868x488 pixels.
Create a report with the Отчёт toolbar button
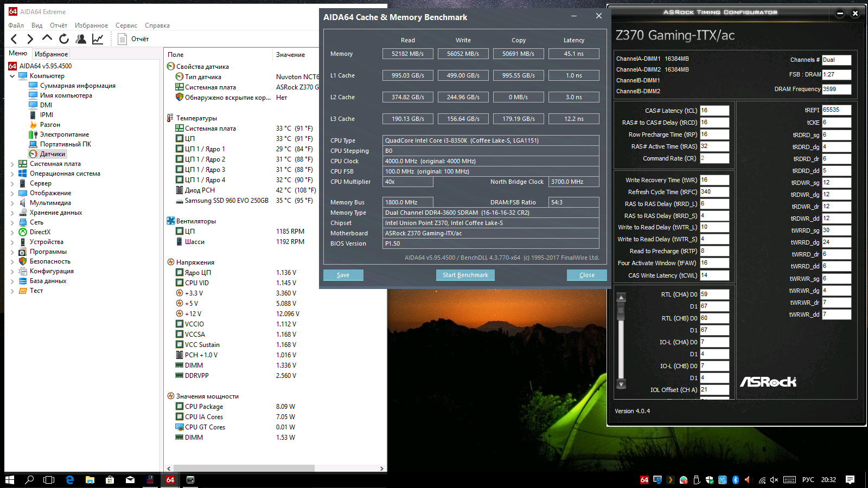click(133, 39)
